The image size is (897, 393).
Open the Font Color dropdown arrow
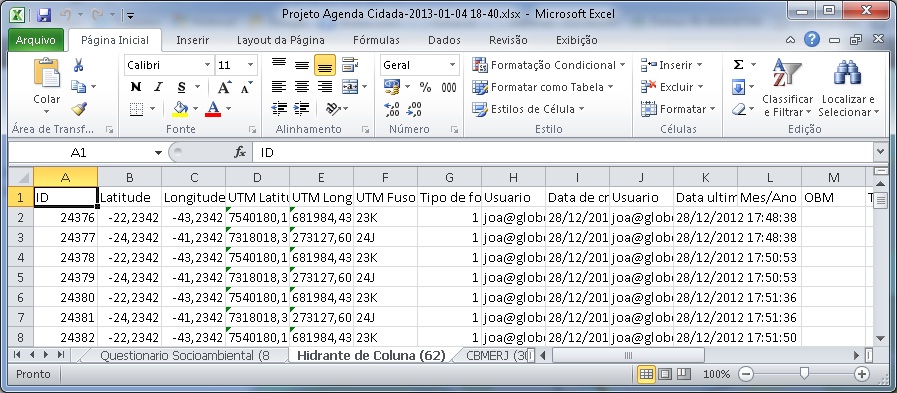pos(228,109)
